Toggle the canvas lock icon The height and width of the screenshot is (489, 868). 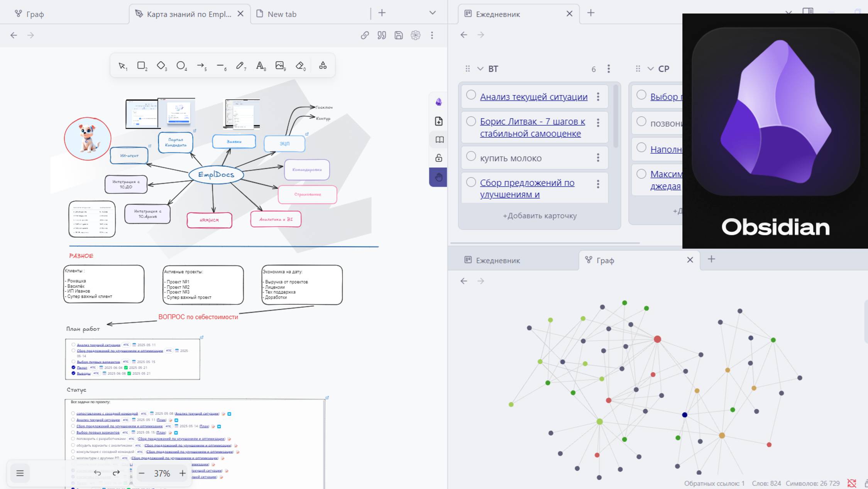[438, 158]
